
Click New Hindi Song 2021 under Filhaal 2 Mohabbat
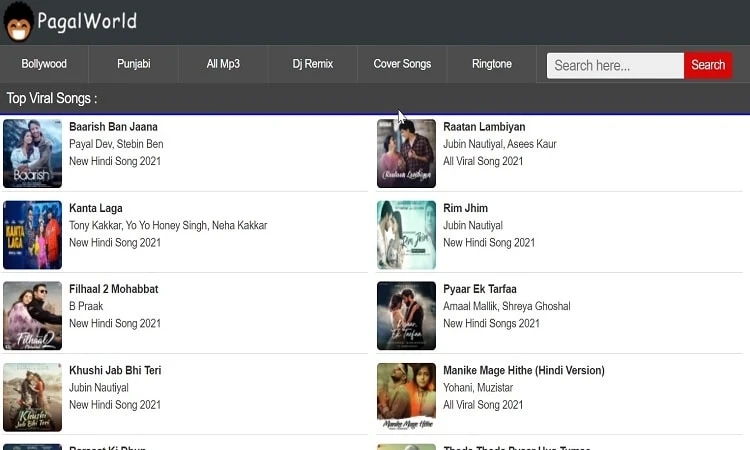(x=115, y=323)
